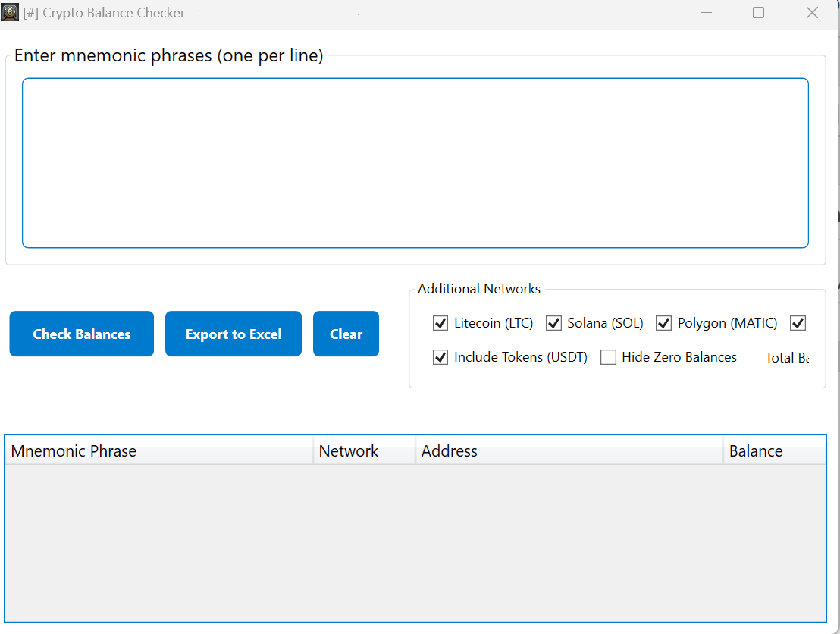Toggle the Polygon (MATIC) checkbox
Viewport: 840px width, 634px height.
coord(664,324)
